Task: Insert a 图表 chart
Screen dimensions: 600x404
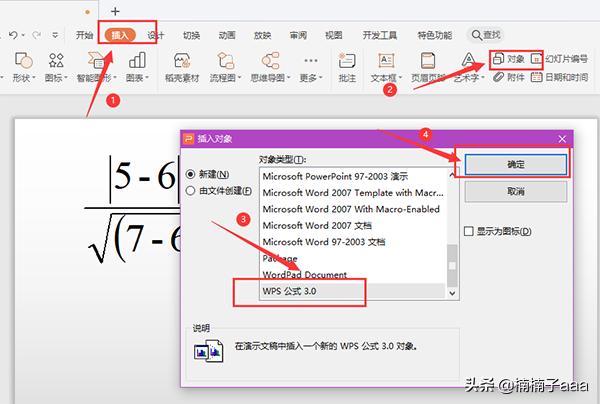Action: tap(137, 67)
